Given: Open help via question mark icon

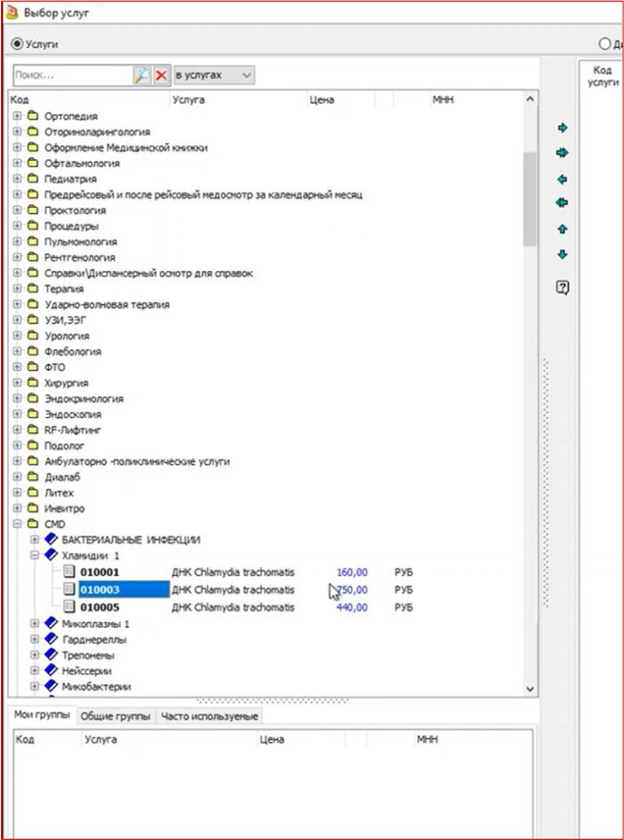Looking at the screenshot, I should tap(562, 288).
